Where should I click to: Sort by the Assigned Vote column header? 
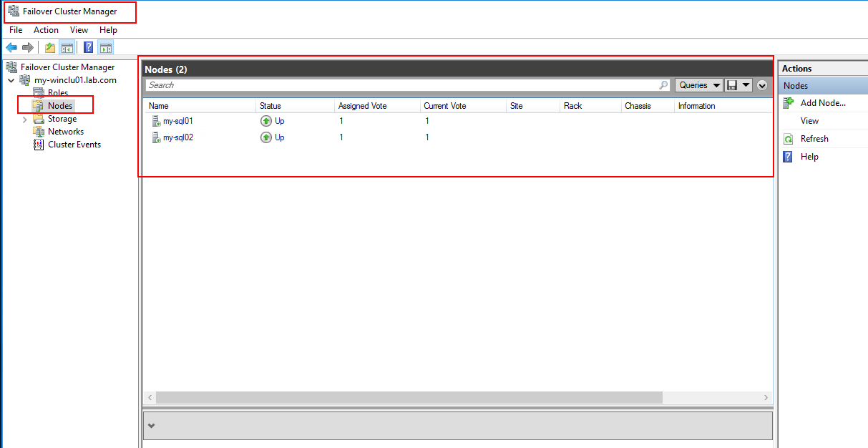[377, 106]
